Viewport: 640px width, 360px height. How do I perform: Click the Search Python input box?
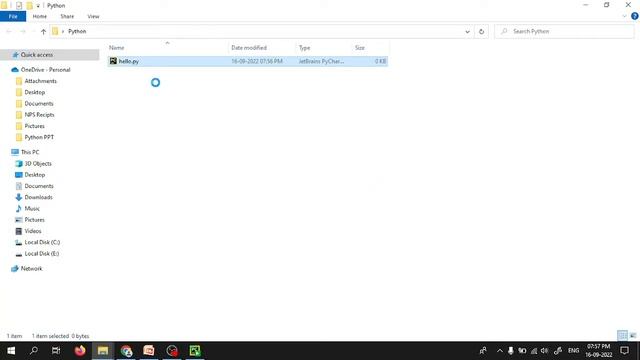pos(564,31)
